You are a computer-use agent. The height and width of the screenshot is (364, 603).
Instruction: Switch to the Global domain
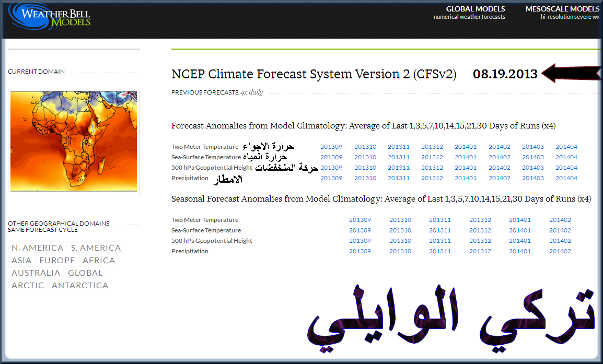tap(85, 273)
